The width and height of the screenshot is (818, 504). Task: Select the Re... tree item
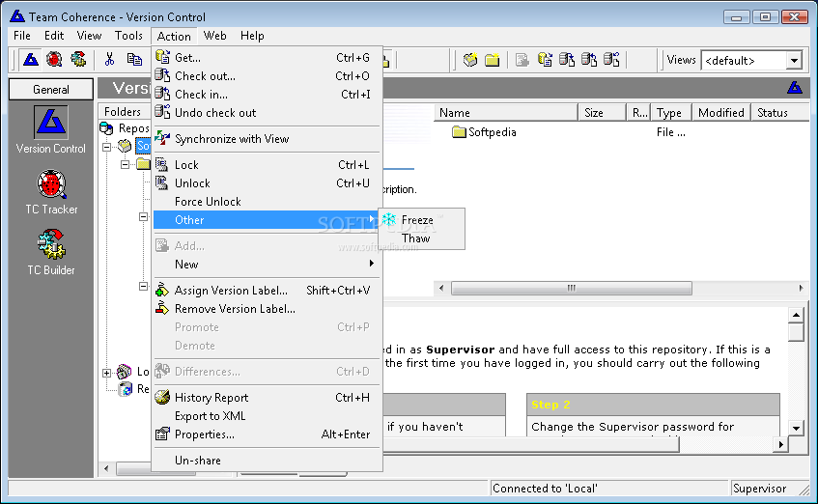pyautogui.click(x=142, y=389)
